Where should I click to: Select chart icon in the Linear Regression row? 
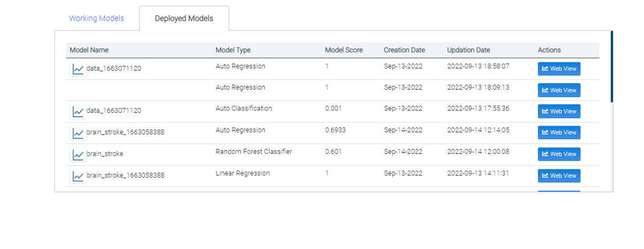click(x=78, y=176)
